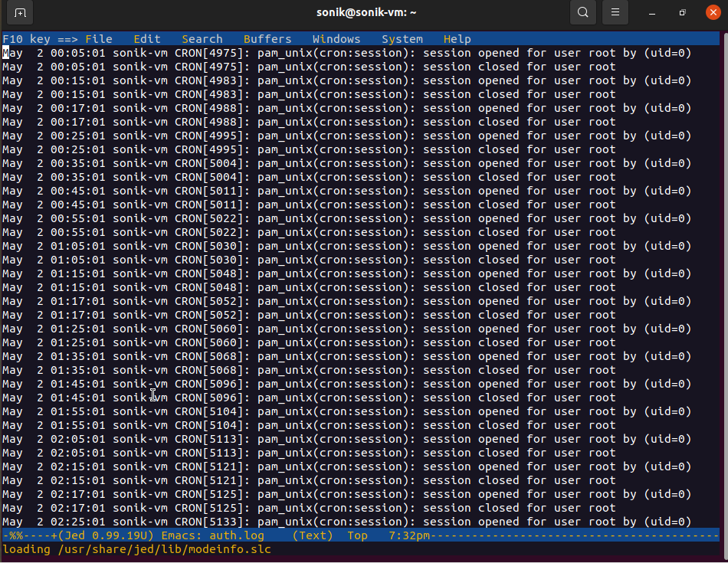
Task: Open the terminal hamburger menu
Action: pos(615,13)
